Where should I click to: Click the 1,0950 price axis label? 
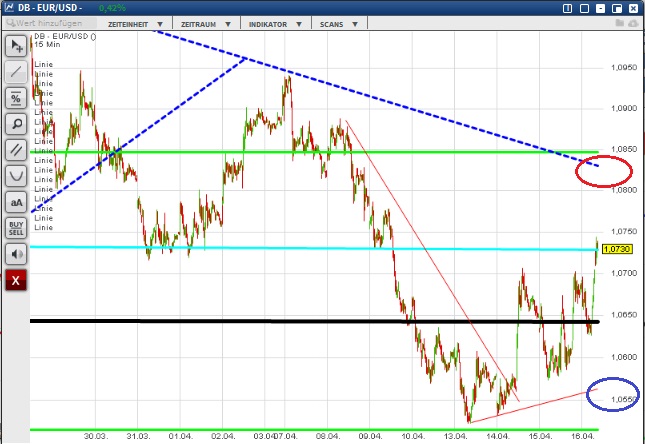pos(624,67)
